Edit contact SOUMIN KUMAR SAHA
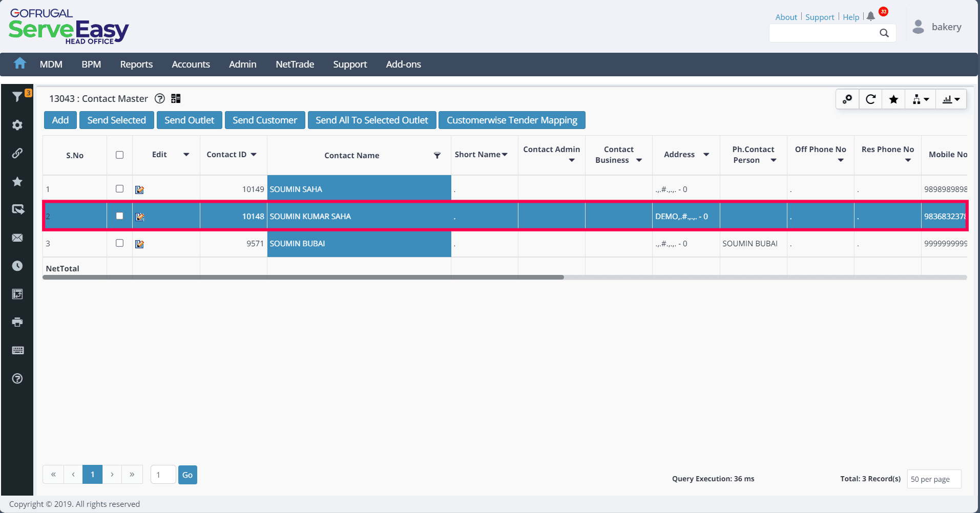 click(x=139, y=217)
